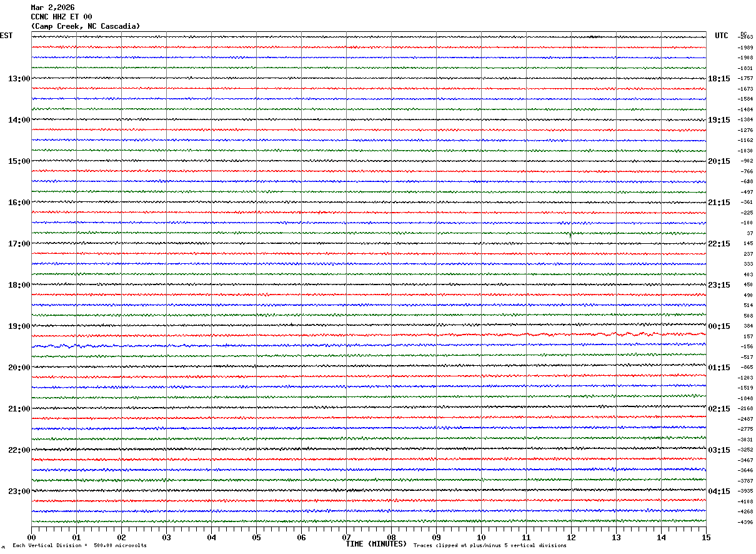
Task: Click the EST timezone label
Action: [6, 36]
